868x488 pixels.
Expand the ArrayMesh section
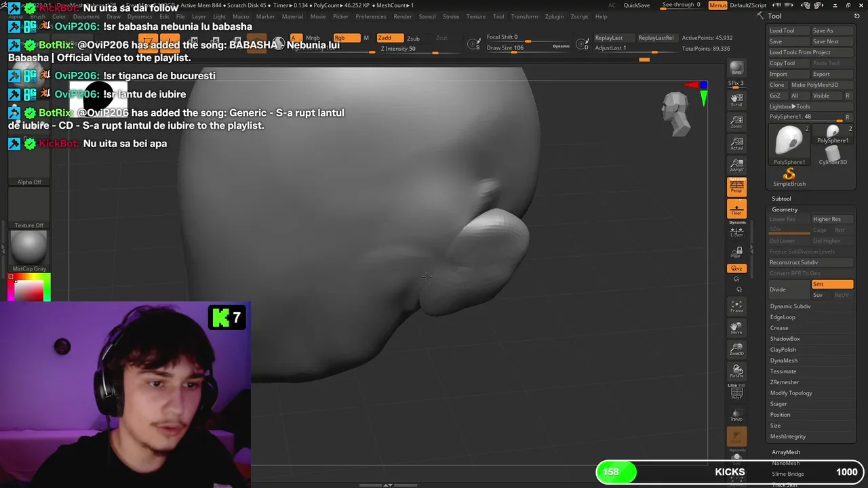(786, 452)
